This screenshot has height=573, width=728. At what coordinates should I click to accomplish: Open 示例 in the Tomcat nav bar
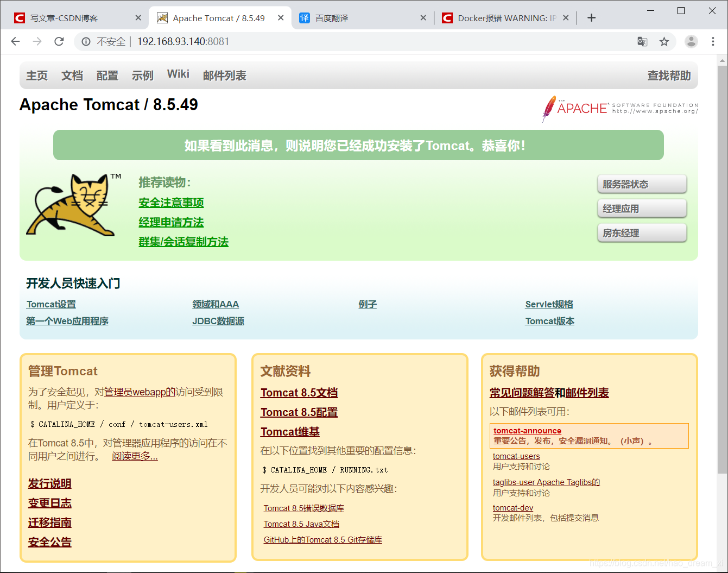coord(143,75)
